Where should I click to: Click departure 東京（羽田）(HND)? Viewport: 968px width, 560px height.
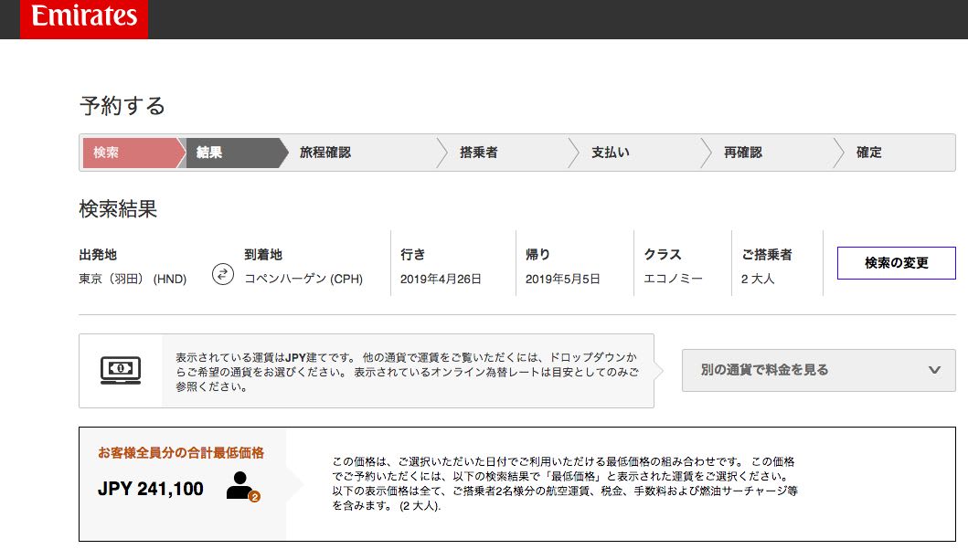pyautogui.click(x=133, y=279)
